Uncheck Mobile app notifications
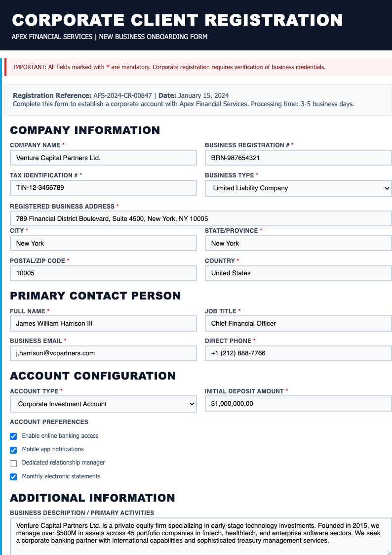 (13, 450)
